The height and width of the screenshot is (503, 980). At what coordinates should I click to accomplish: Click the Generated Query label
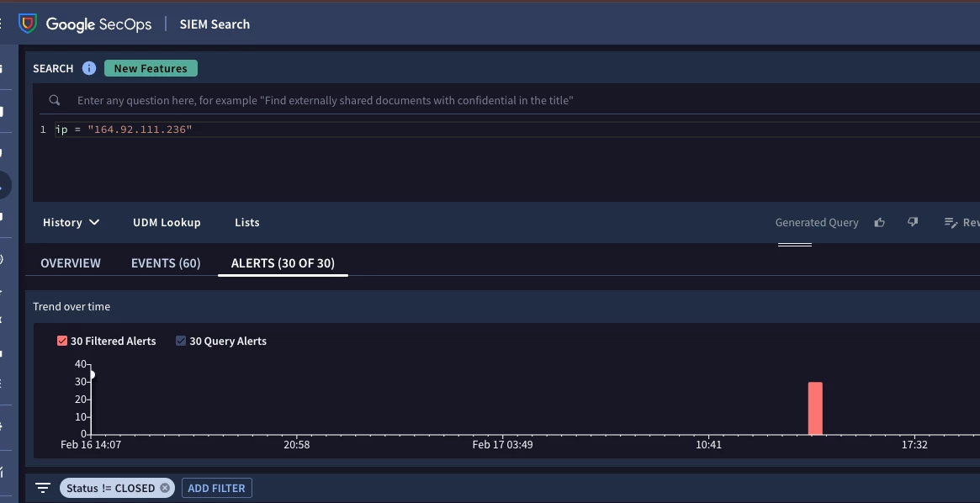coord(816,222)
